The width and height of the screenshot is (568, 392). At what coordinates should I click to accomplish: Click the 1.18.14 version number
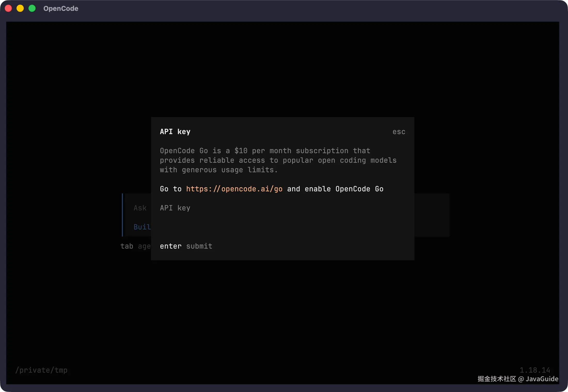(535, 370)
